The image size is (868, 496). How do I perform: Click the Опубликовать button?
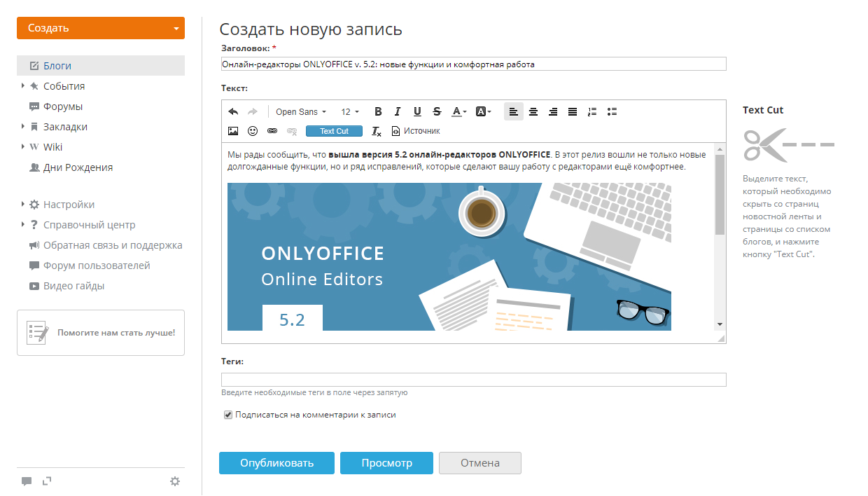277,463
